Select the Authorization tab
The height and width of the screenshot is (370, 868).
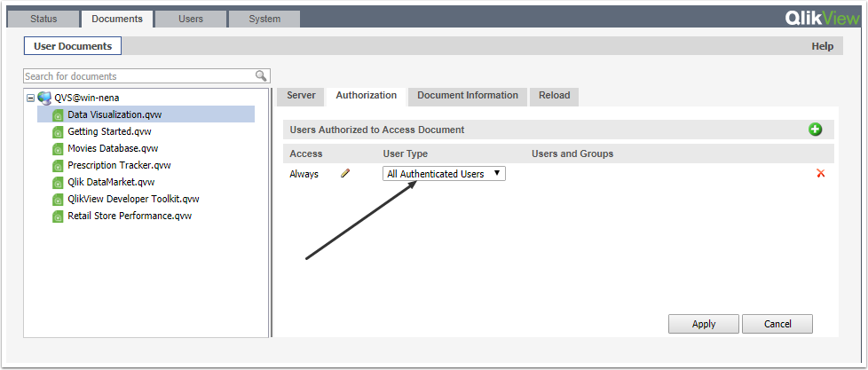coord(367,95)
